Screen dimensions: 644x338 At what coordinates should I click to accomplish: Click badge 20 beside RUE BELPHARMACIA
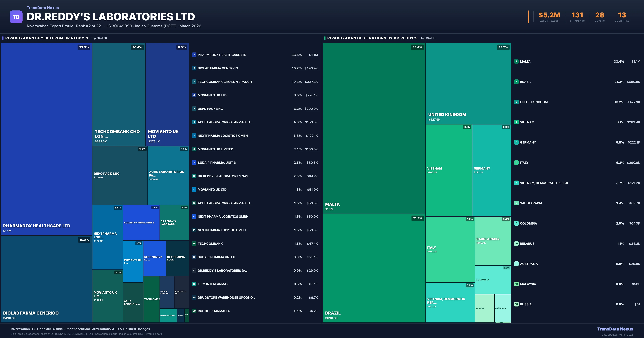(194, 311)
